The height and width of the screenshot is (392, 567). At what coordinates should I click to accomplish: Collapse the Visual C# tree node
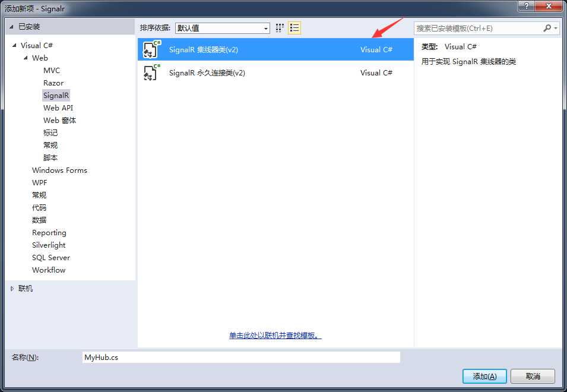click(x=14, y=45)
